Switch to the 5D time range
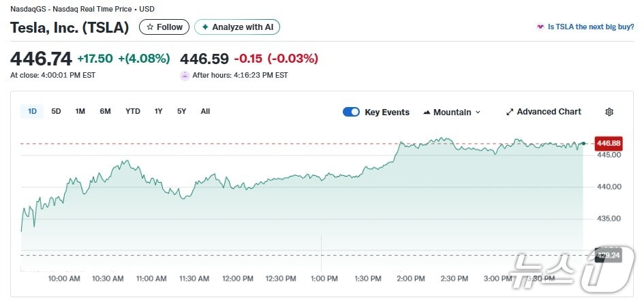Image resolution: width=644 pixels, height=302 pixels. [56, 111]
